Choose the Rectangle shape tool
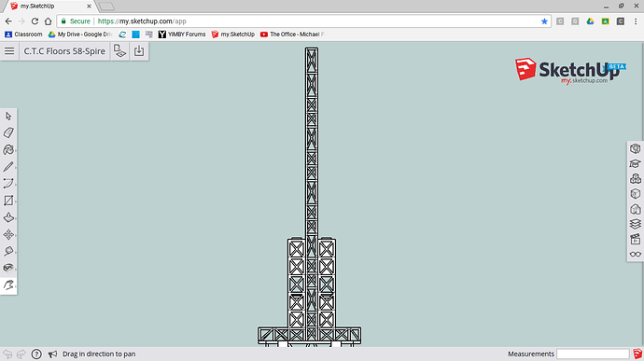The width and height of the screenshot is (644, 361). point(8,201)
